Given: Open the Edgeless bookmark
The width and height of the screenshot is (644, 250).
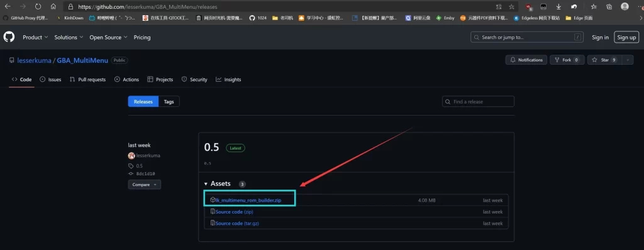Looking at the screenshot, I should (536, 18).
